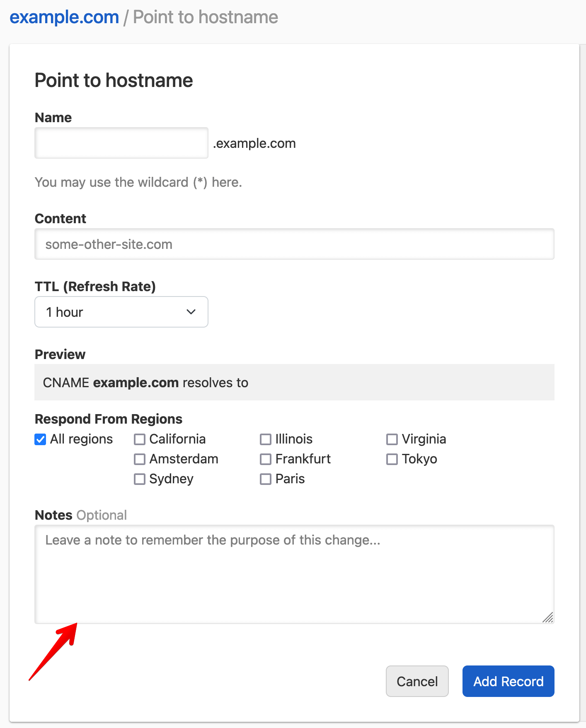Click the Notes textarea resize handle
Image resolution: width=586 pixels, height=728 pixels.
pos(548,617)
